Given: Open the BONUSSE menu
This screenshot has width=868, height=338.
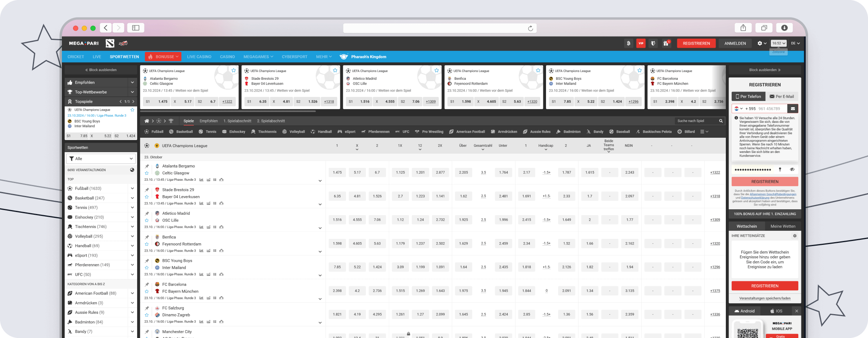Looking at the screenshot, I should (x=163, y=57).
